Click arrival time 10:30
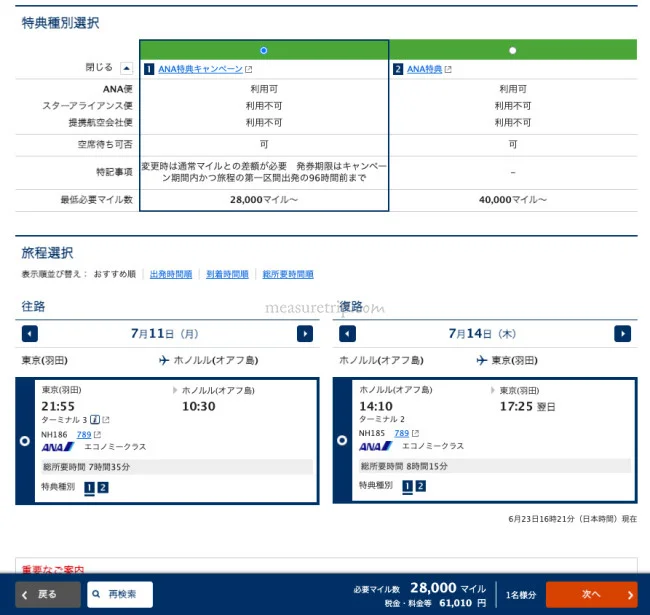Viewport: 650px width, 615px height. pos(199,406)
